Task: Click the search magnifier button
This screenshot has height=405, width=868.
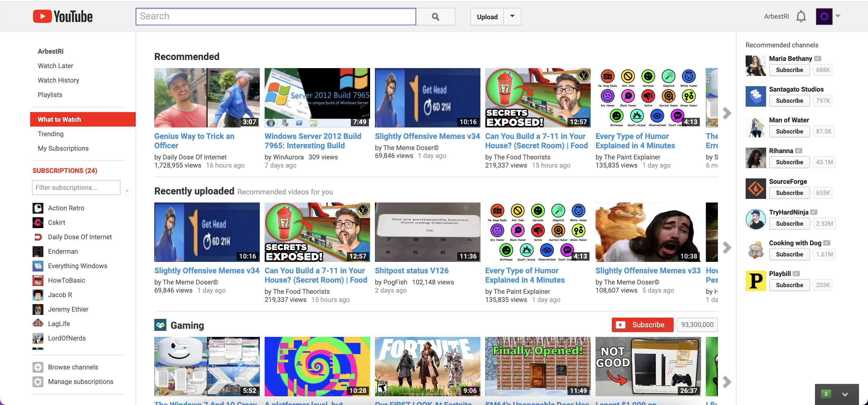Action: point(435,17)
